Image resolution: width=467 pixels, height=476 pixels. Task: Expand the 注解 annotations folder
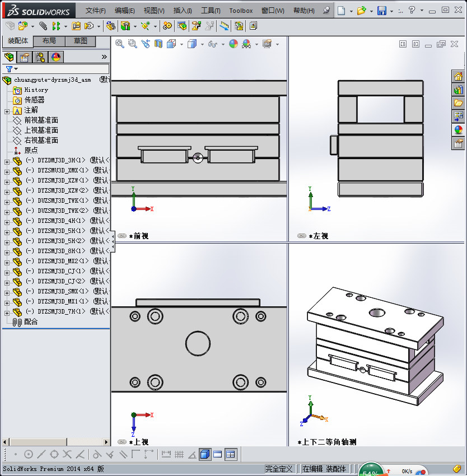point(7,111)
